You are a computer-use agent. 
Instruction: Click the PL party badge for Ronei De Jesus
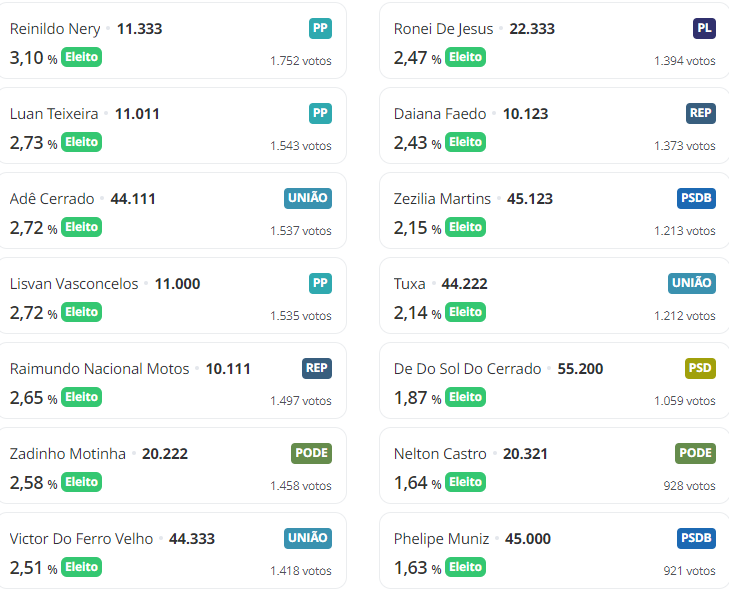click(x=704, y=28)
